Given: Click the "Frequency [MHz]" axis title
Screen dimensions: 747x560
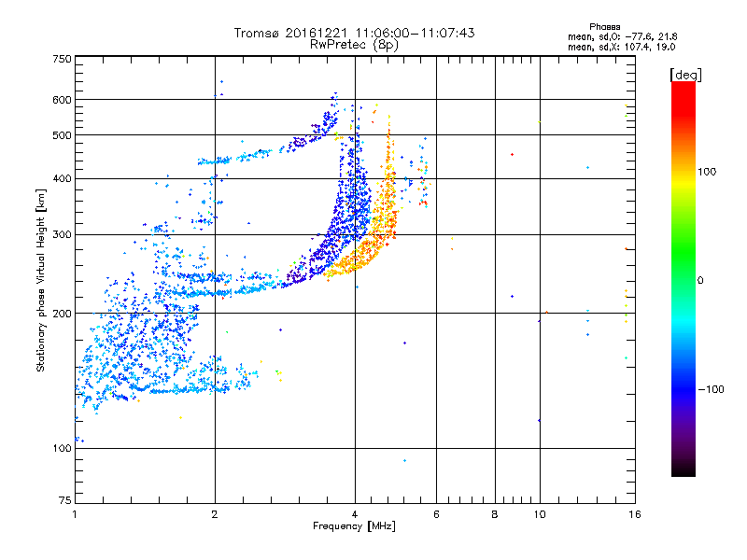Looking at the screenshot, I should pyautogui.click(x=354, y=526).
